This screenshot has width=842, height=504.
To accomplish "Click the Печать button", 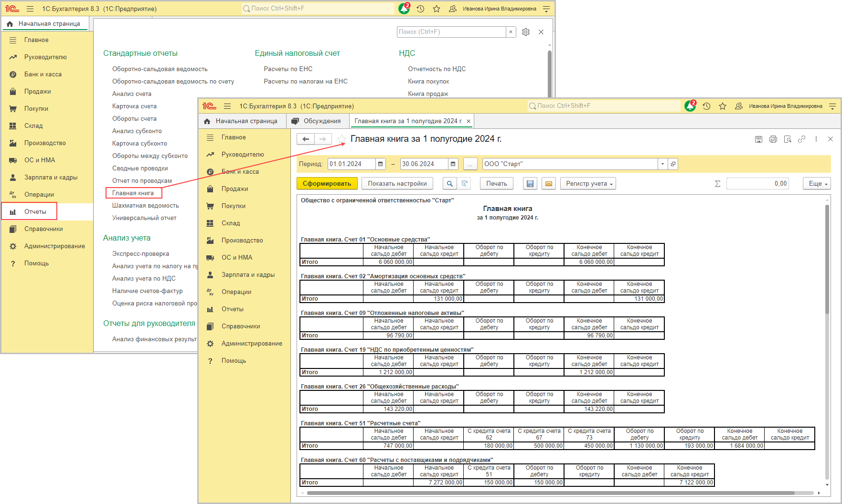I will pyautogui.click(x=497, y=184).
